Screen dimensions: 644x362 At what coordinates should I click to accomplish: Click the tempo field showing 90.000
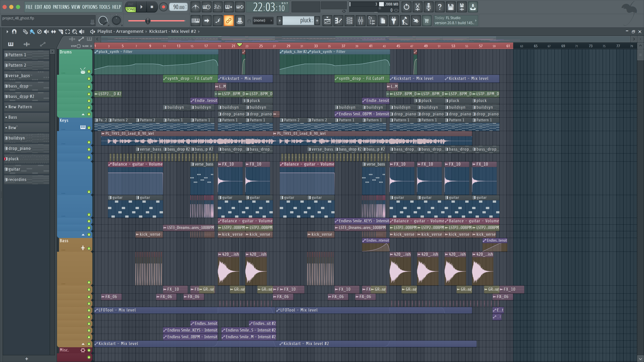click(178, 7)
